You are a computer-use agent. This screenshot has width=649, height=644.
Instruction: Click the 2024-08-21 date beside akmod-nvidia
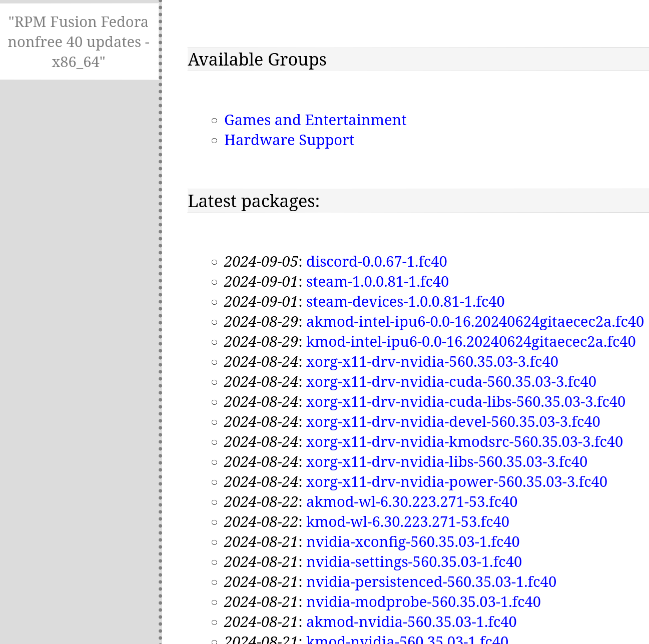[261, 622]
